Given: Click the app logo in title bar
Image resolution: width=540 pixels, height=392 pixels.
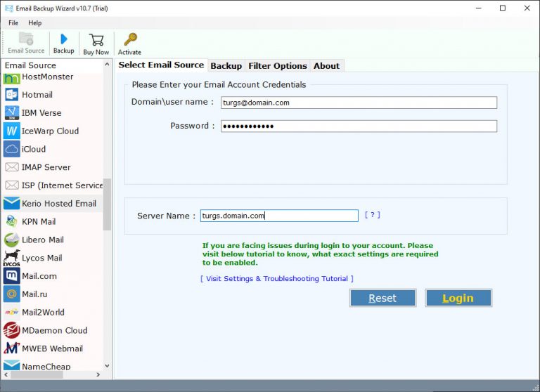Looking at the screenshot, I should (x=9, y=8).
